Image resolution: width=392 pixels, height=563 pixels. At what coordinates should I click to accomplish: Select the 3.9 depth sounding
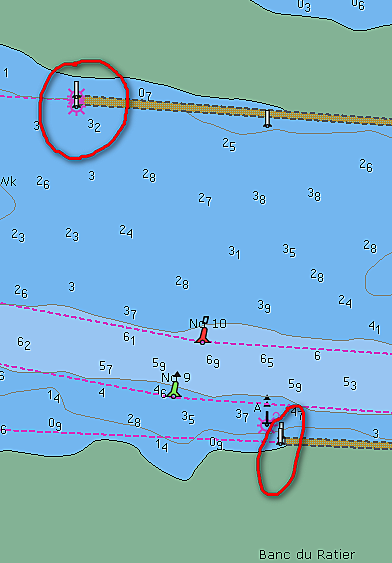pyautogui.click(x=264, y=306)
